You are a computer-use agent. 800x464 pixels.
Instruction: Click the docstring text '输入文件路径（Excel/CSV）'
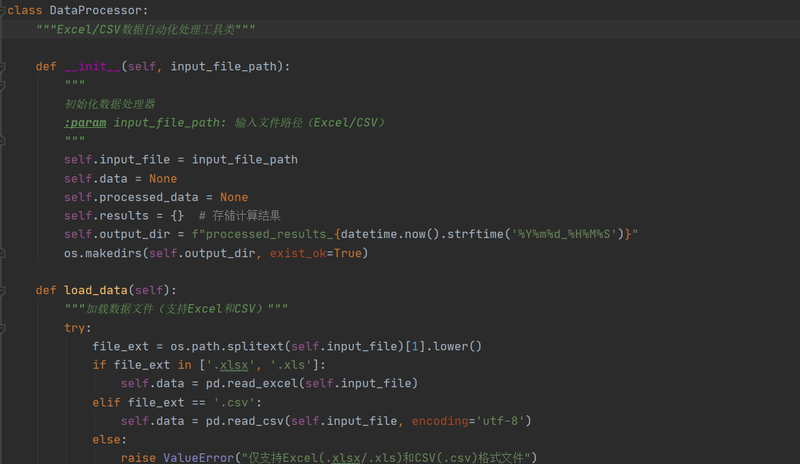pyautogui.click(x=310, y=123)
